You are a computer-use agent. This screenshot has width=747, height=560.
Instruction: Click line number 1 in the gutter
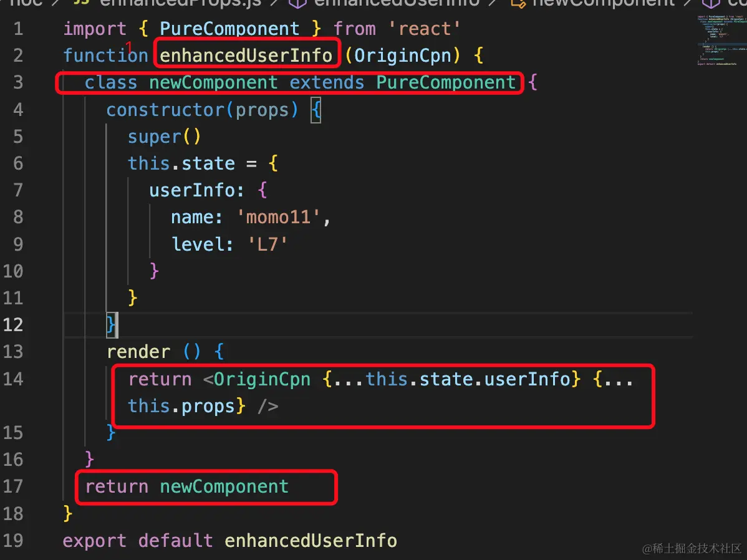pos(18,29)
